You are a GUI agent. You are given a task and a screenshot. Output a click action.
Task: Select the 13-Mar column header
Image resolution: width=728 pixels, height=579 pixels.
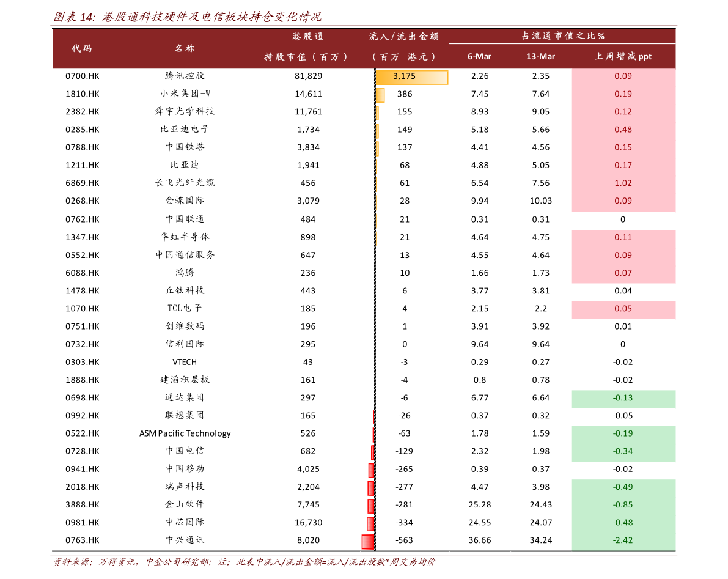point(540,57)
